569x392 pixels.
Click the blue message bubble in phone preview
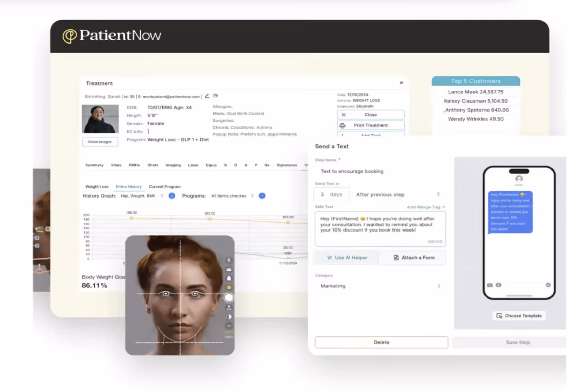[x=510, y=212]
